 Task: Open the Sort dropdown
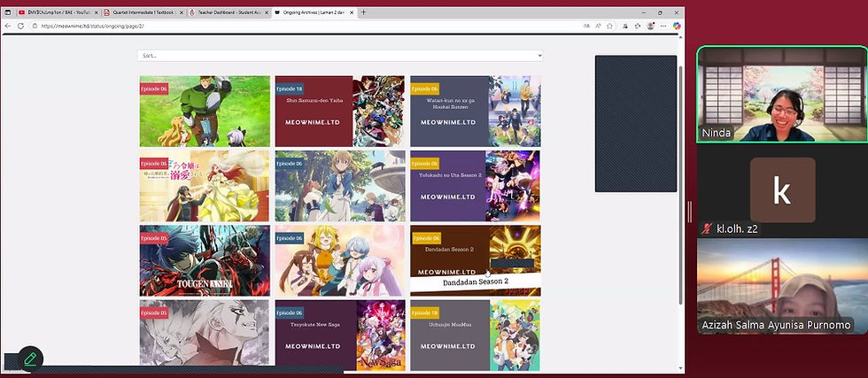340,56
